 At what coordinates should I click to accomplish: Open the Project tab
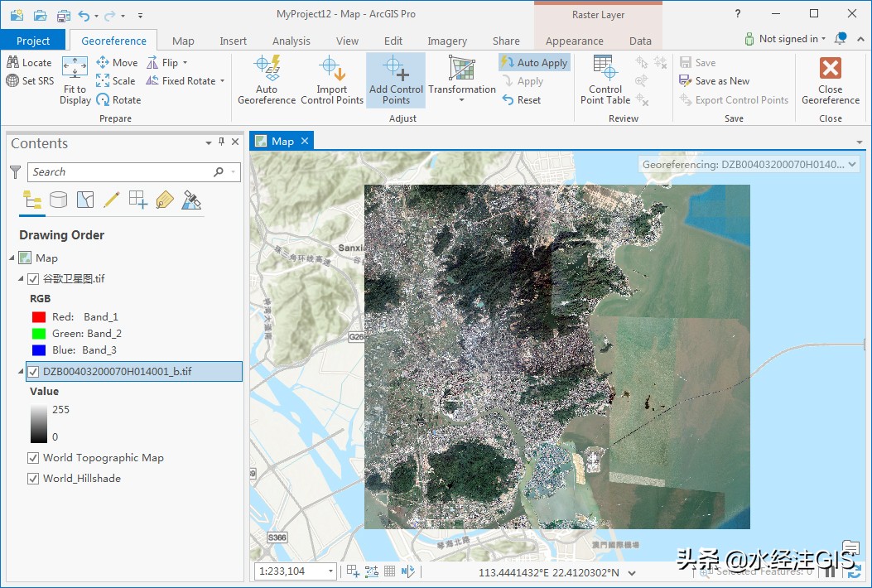[33, 41]
